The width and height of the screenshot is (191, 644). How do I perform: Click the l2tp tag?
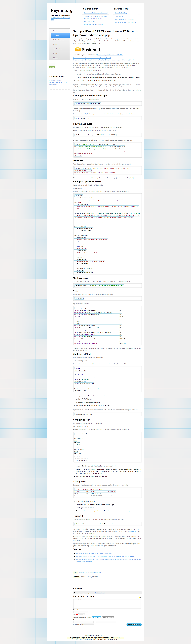click(x=86, y=573)
